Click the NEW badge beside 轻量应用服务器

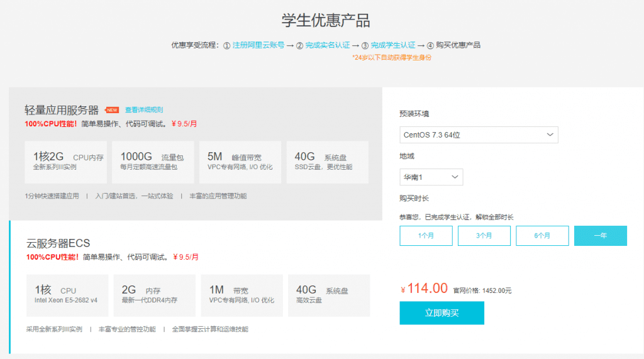(x=112, y=109)
